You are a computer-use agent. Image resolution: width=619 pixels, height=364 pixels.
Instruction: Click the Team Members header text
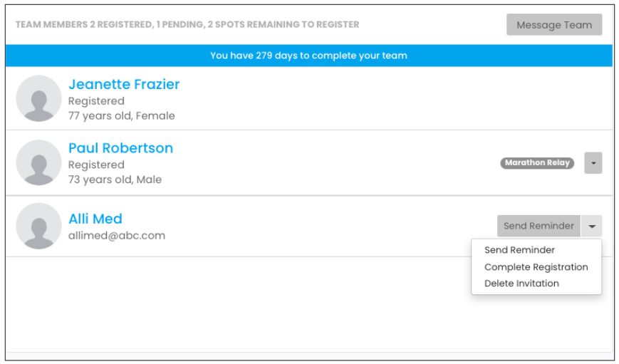tap(187, 25)
